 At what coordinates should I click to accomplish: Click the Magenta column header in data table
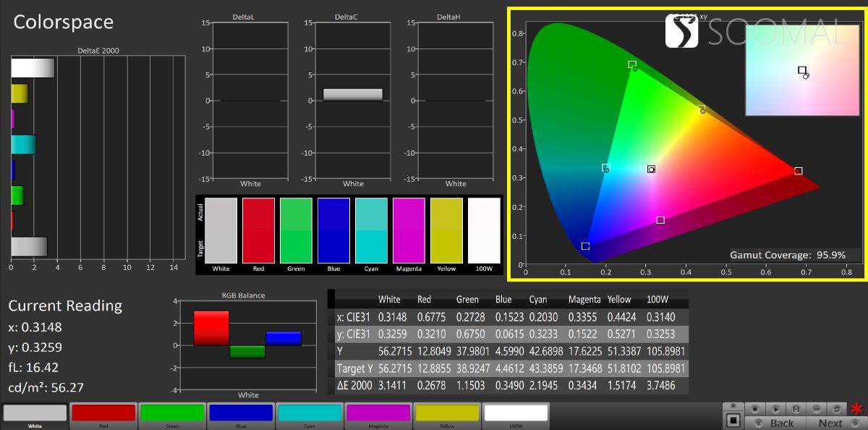(x=583, y=300)
